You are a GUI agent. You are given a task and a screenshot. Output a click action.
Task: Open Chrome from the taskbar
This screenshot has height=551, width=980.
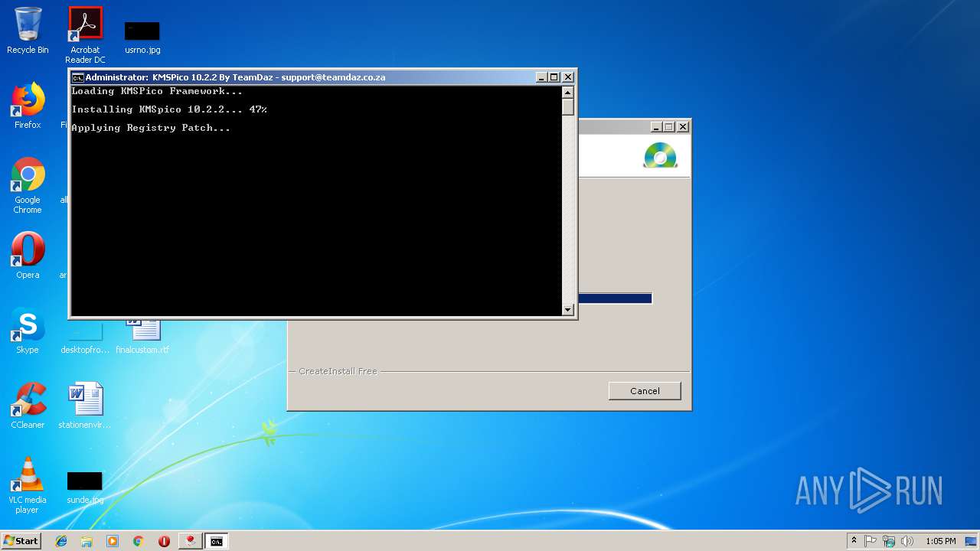click(x=139, y=541)
